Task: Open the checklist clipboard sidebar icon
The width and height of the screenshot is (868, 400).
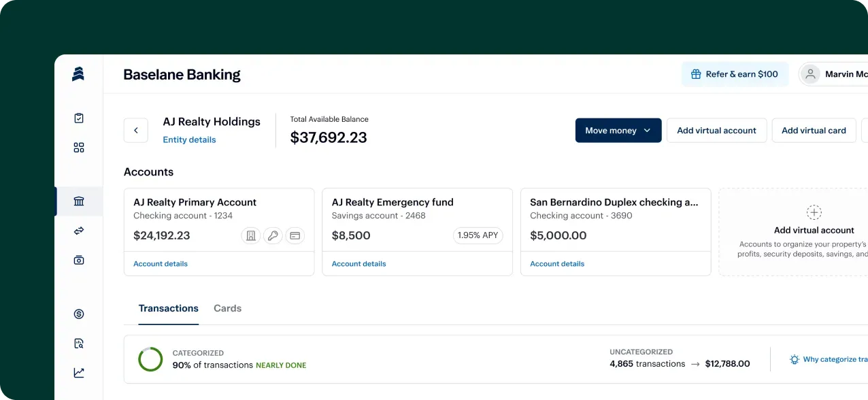Action: click(x=79, y=118)
